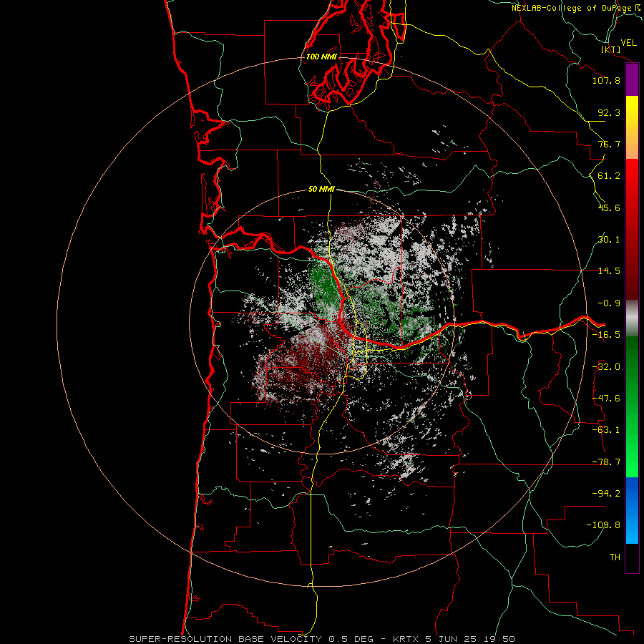The image size is (644, 644).
Task: Click the -32.0 velocity scale value
Action: tap(606, 367)
